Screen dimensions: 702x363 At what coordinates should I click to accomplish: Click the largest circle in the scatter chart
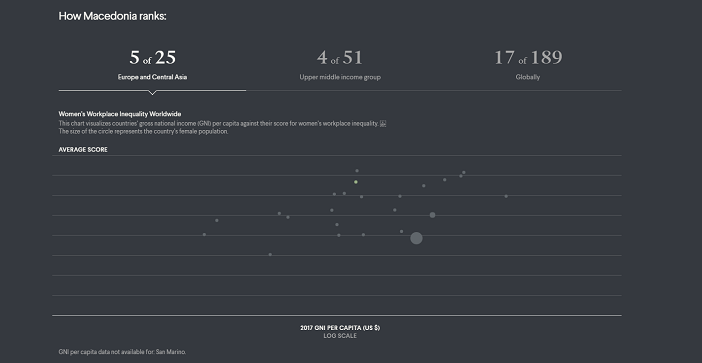point(416,238)
